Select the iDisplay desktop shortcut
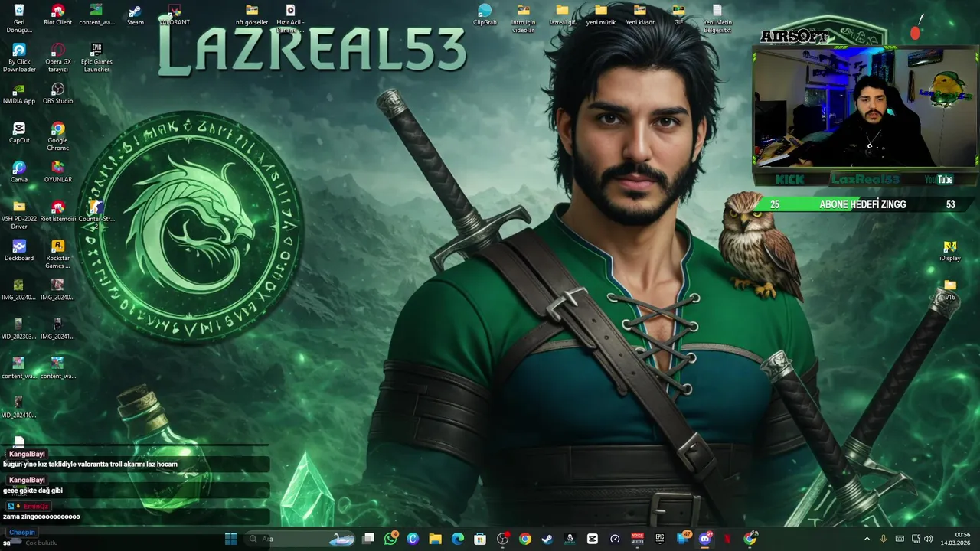Viewport: 980px width, 551px height. (x=950, y=250)
